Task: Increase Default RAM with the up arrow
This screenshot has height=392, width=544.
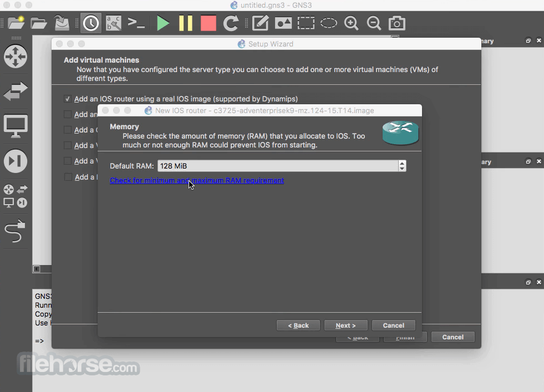Action: 402,163
